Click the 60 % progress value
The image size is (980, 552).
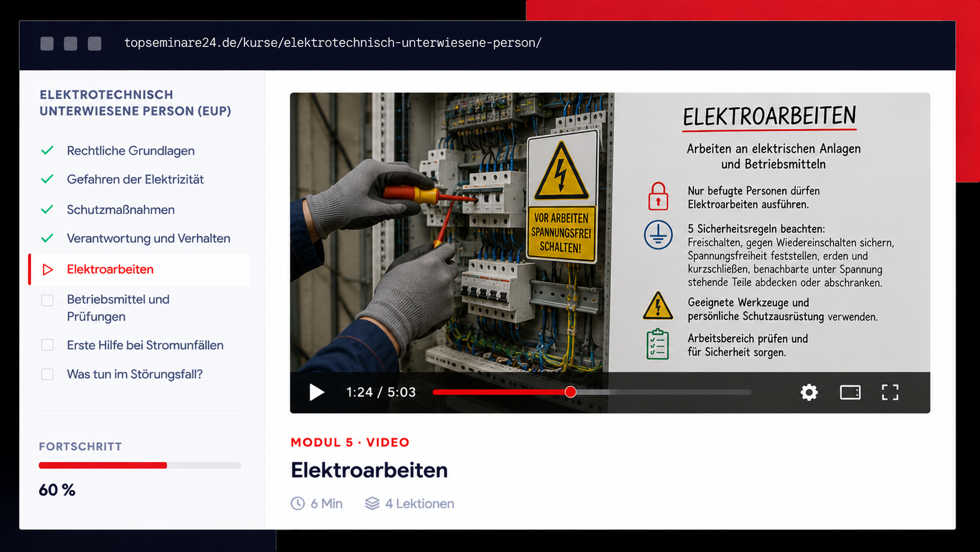(x=57, y=490)
